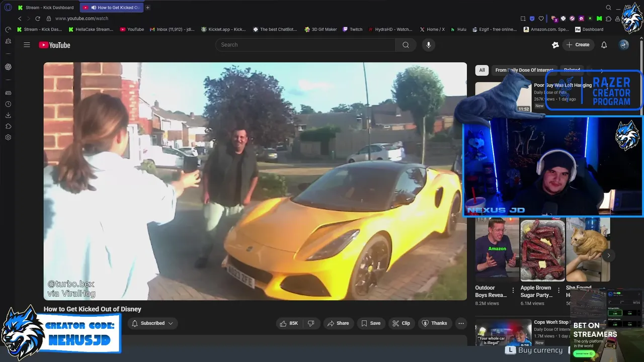Screen dimensions: 644x362
Task: Open Kicklet.app bookmark
Action: tap(223, 30)
